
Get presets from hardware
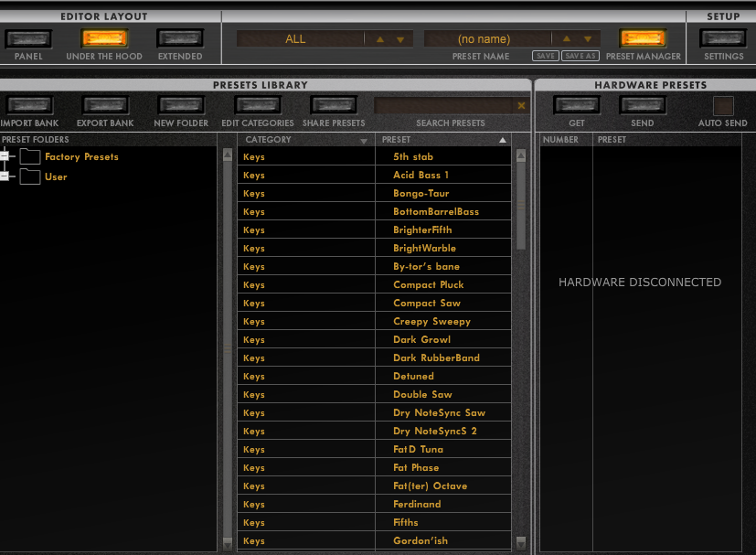point(577,105)
